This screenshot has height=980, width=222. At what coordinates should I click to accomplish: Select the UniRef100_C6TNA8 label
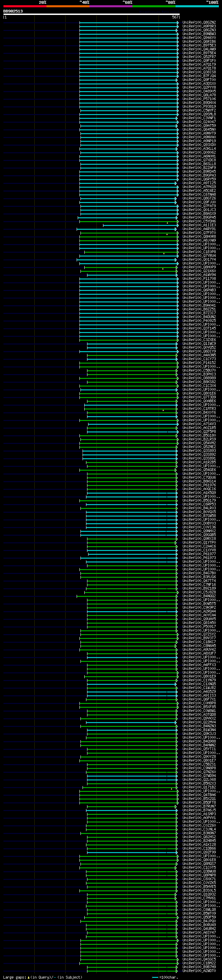click(199, 194)
